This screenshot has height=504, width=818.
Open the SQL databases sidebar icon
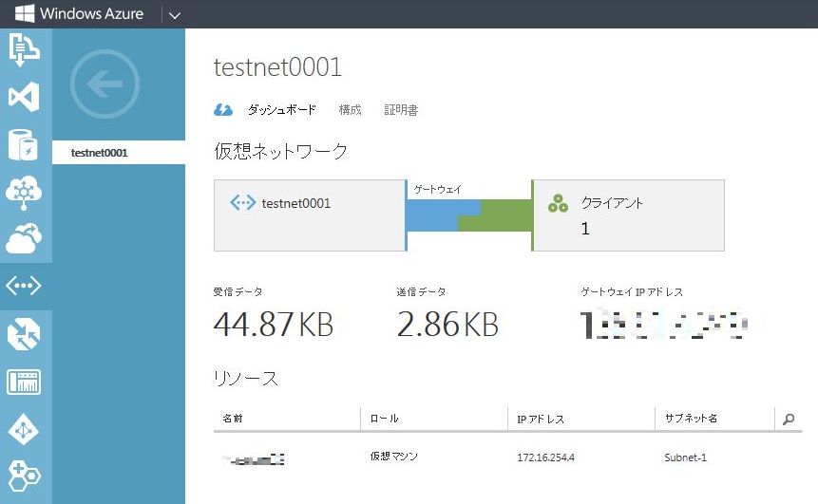[24, 144]
